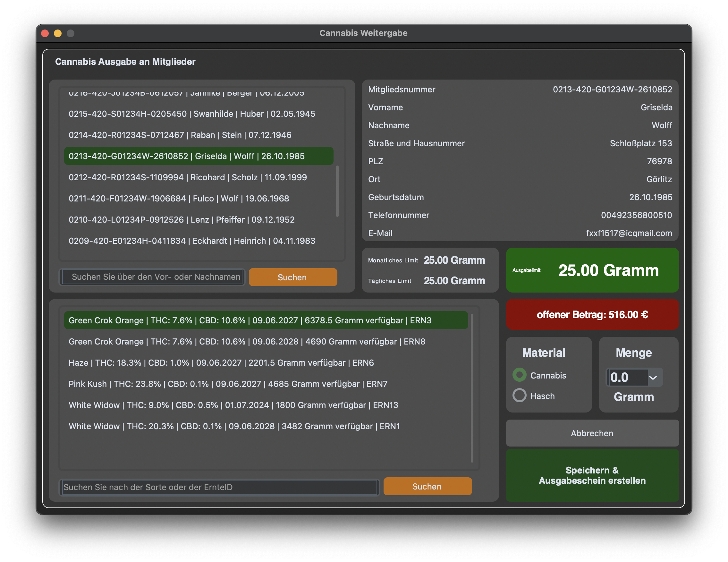This screenshot has height=562, width=728.
Task: Click the Menge 0.0 combo box field
Action: (x=627, y=378)
